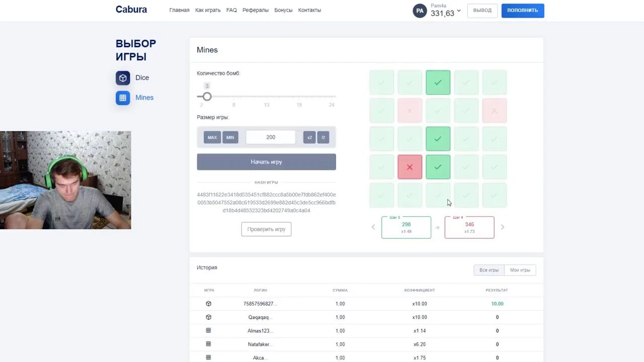This screenshot has width=644, height=362.
Task: Click the mines icon in Natafaker row
Action: (208, 344)
